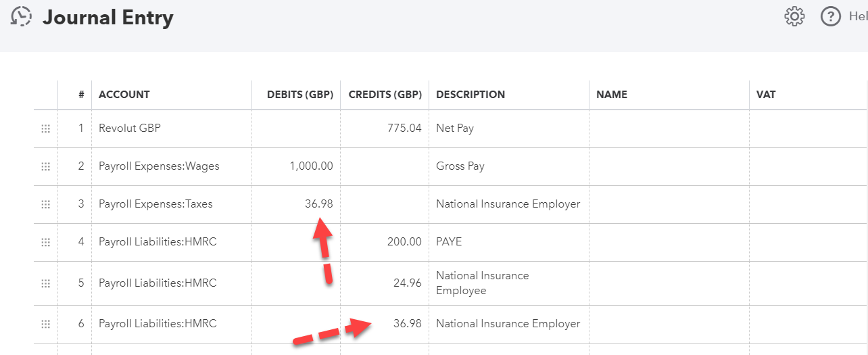Click drag handle icon on row 3

coord(46,204)
